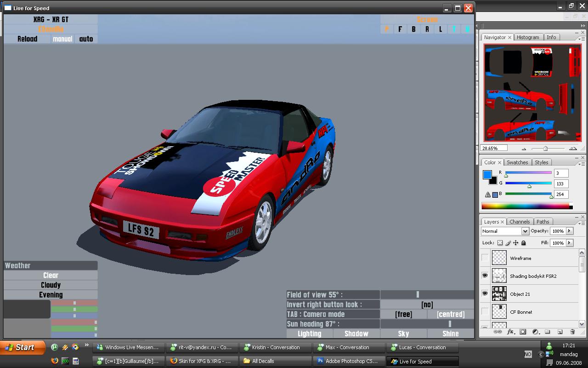Image resolution: width=588 pixels, height=368 pixels.
Task: Switch to the Channels tab
Action: (520, 222)
